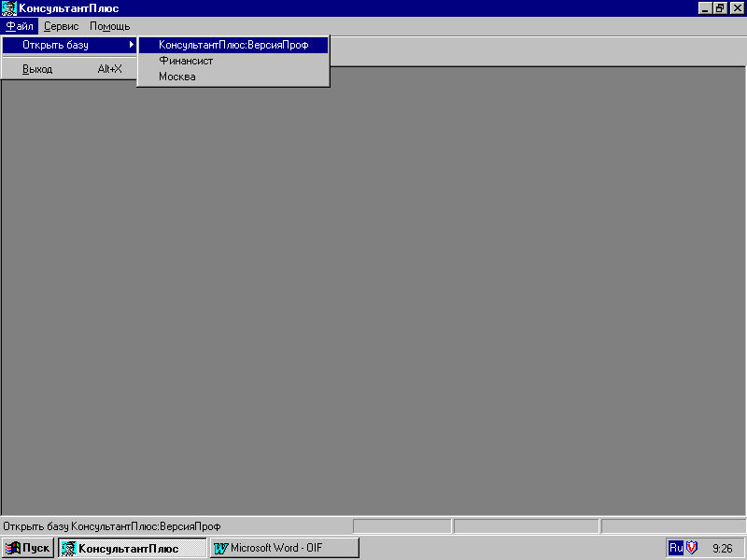747x560 pixels.
Task: Restore down the КонсультантПлюс window
Action: (x=720, y=8)
